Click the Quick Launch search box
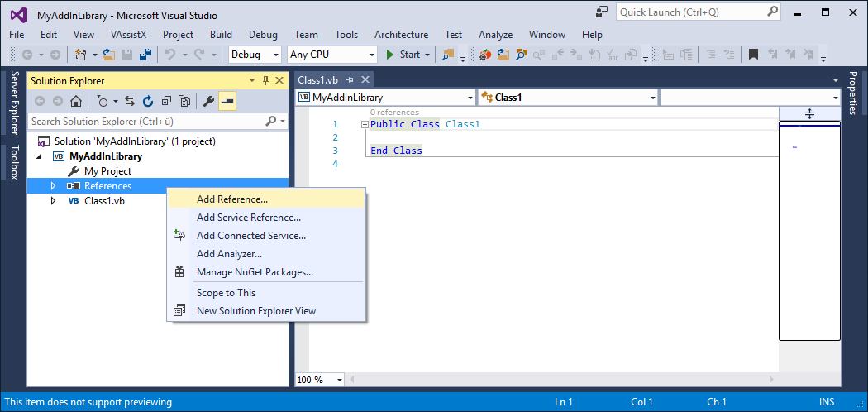The height and width of the screenshot is (412, 868). pos(699,12)
